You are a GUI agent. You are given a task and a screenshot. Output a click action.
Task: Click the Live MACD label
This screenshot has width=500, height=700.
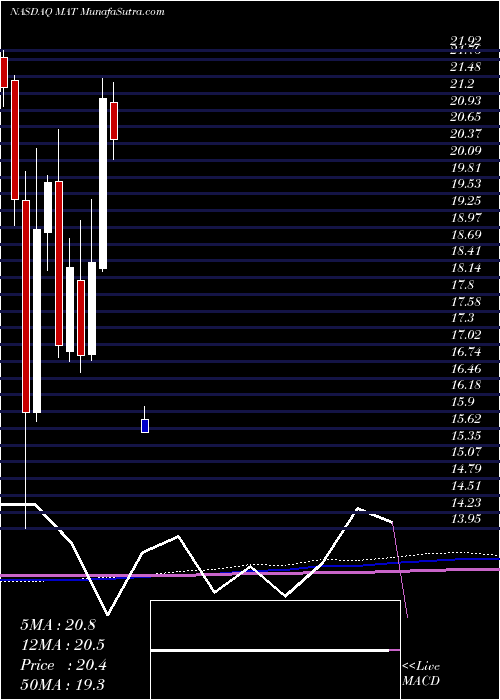pos(421,674)
